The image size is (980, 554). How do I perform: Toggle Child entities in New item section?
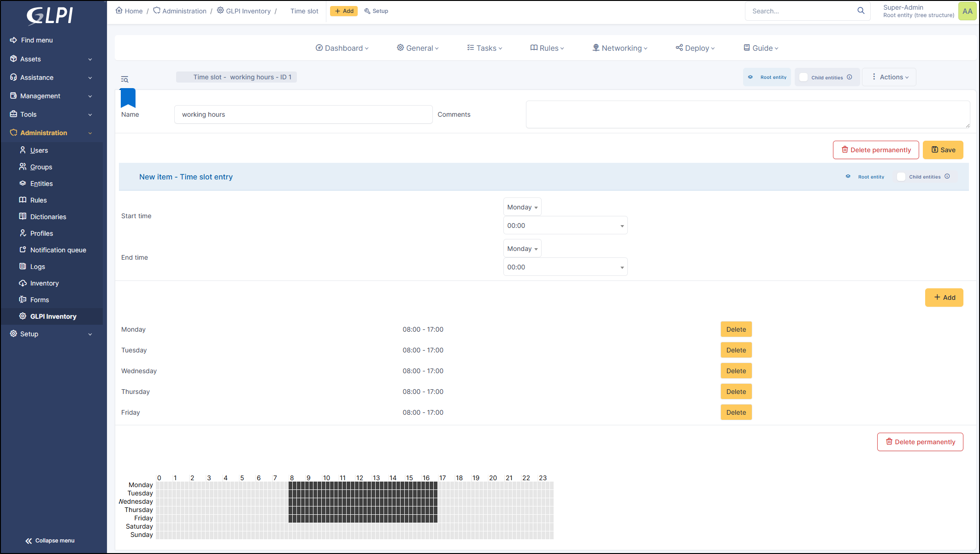pos(901,177)
